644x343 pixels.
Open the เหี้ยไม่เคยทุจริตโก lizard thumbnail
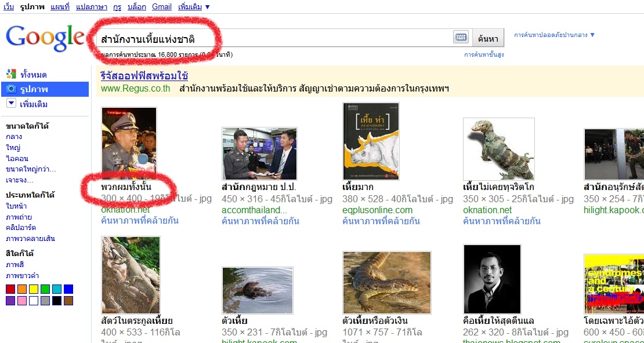click(498, 149)
